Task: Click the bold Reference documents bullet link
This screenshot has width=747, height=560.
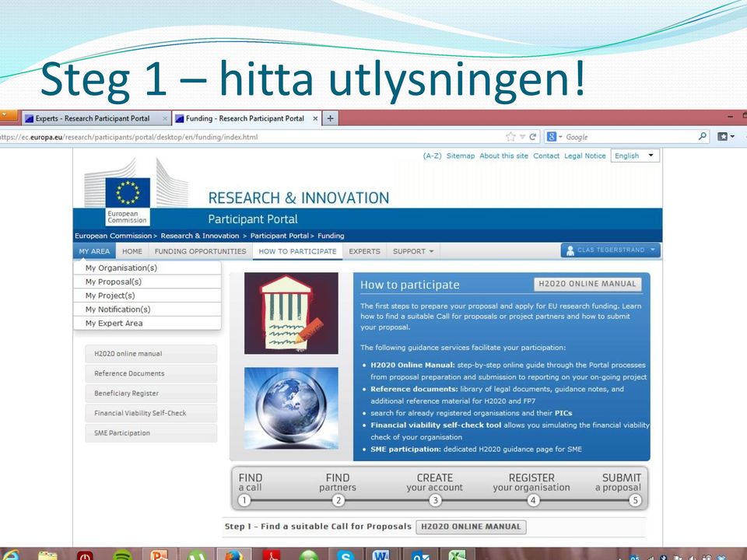Action: pyautogui.click(x=414, y=389)
